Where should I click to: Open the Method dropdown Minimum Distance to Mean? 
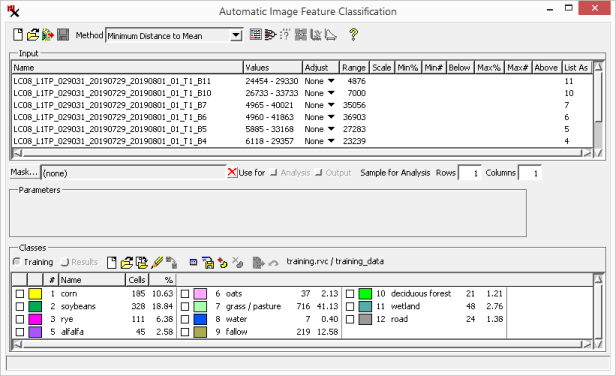tap(174, 35)
